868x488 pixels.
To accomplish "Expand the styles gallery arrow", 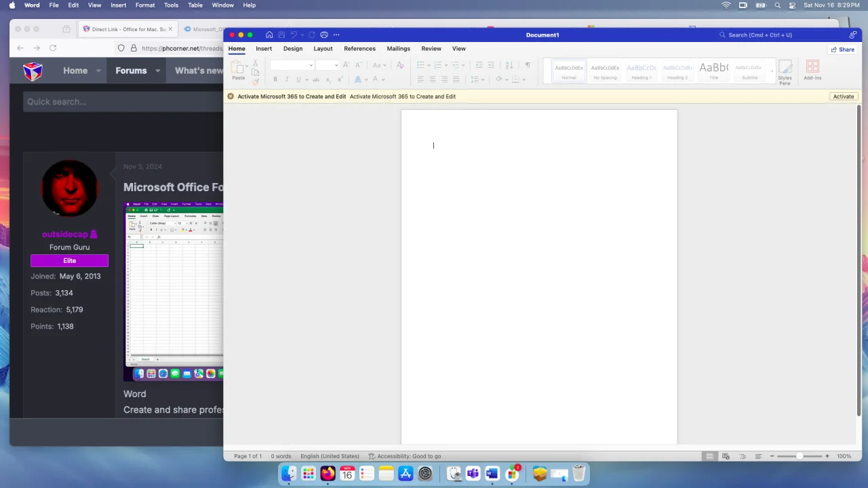I will coord(772,70).
